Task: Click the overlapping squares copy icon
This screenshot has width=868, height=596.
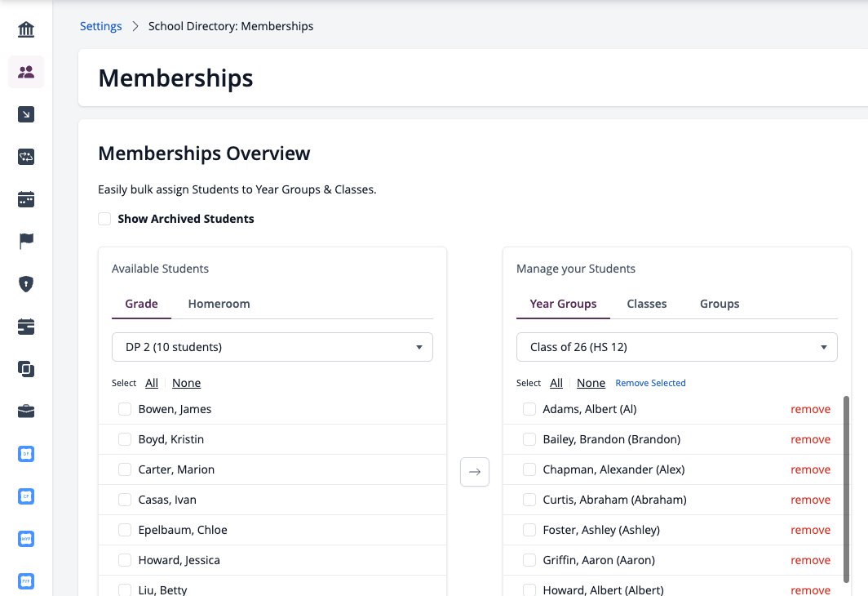Action: click(26, 369)
